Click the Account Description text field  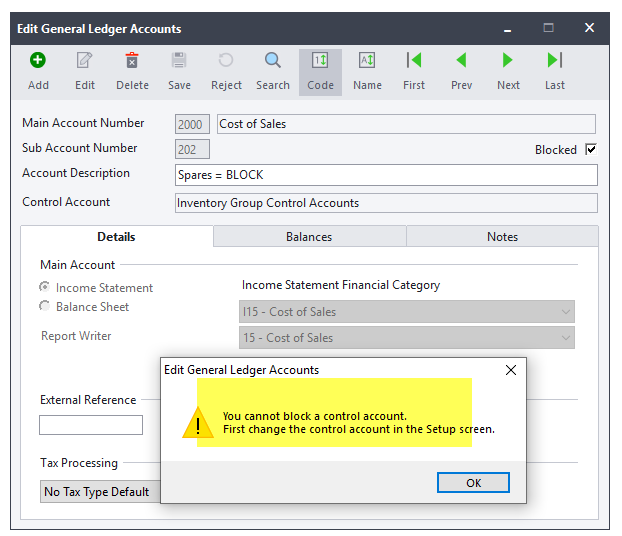385,175
